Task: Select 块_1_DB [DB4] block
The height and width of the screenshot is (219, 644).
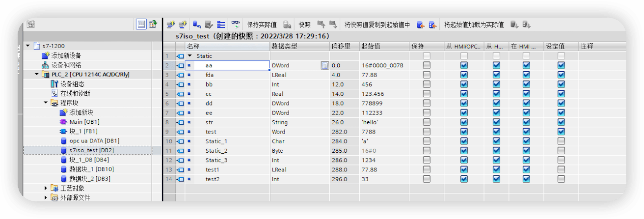Action: (89, 160)
